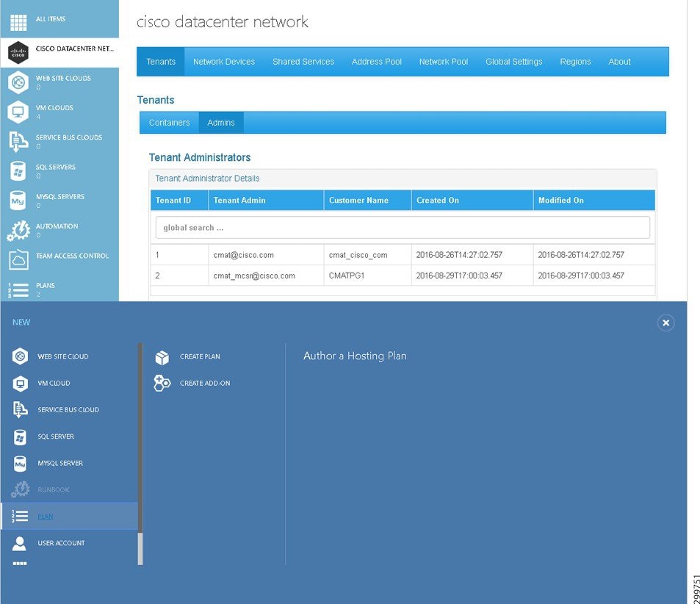Click customer name cmat_cisco_com
The image size is (700, 604).
(358, 255)
